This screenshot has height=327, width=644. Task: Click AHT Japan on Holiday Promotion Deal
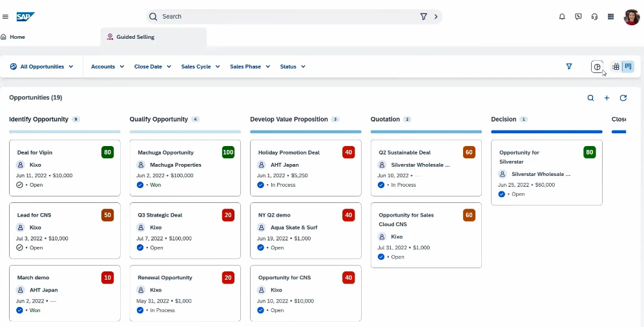(x=285, y=165)
